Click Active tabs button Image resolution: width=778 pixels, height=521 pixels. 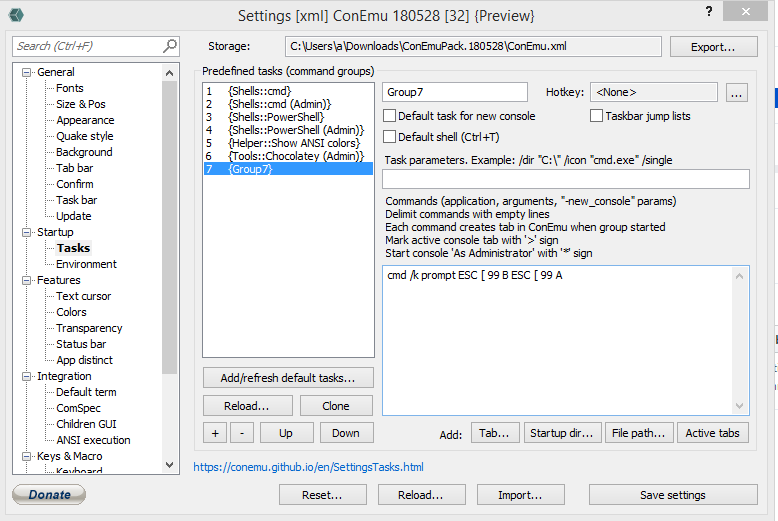click(713, 433)
